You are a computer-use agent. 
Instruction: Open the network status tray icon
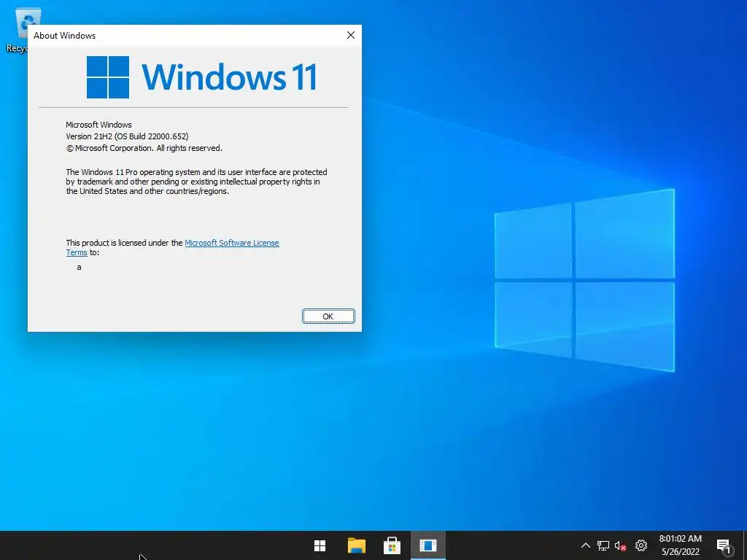coord(603,545)
